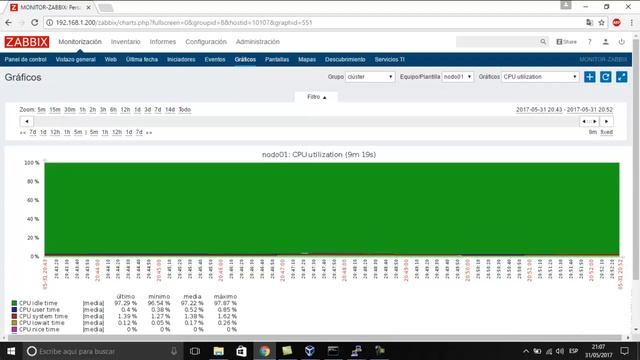
Task: Open the Grupo dropdown
Action: click(x=370, y=77)
